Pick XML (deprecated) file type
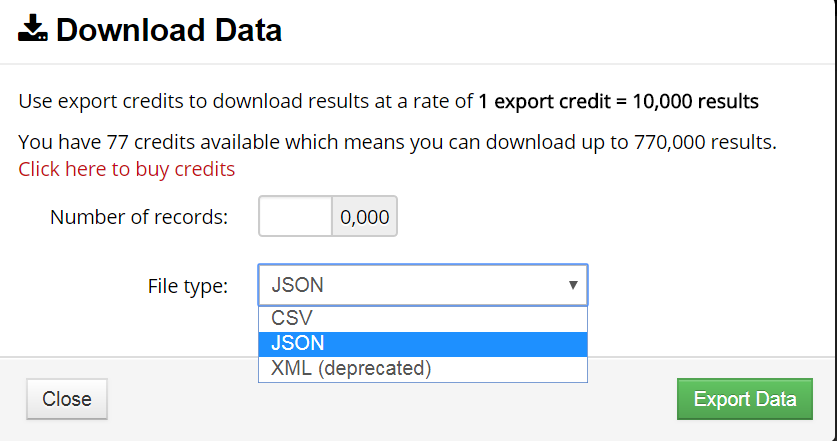The image size is (837, 441). tap(423, 368)
